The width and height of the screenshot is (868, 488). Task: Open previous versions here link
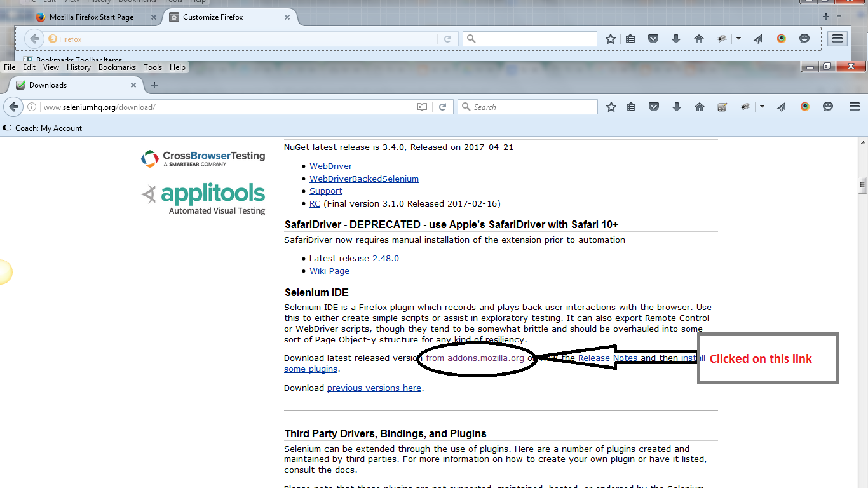tap(374, 388)
